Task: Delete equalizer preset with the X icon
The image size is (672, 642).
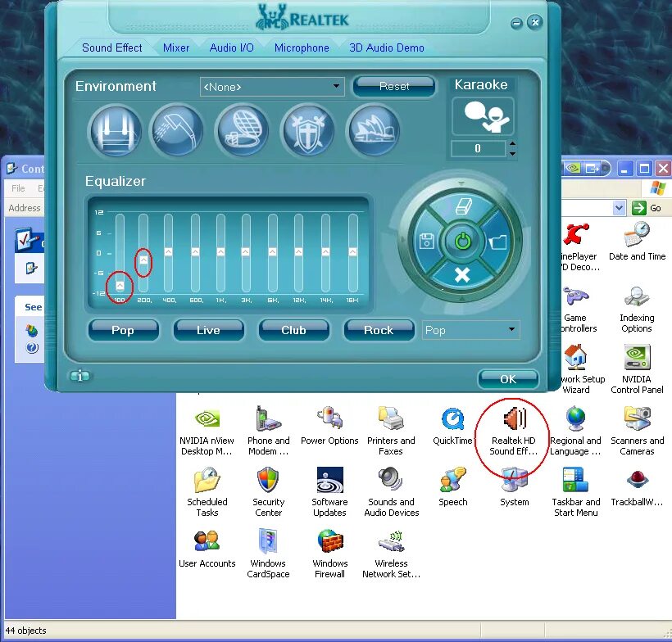Action: [462, 275]
